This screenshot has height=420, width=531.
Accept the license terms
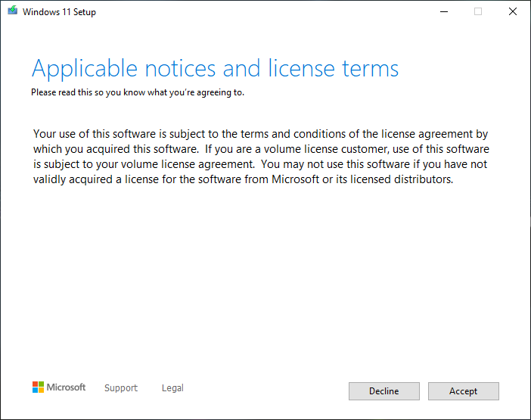[x=463, y=391]
